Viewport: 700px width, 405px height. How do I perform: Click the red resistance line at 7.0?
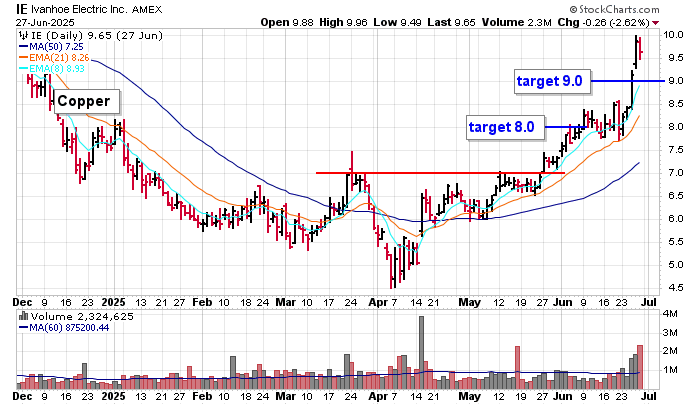pos(440,173)
